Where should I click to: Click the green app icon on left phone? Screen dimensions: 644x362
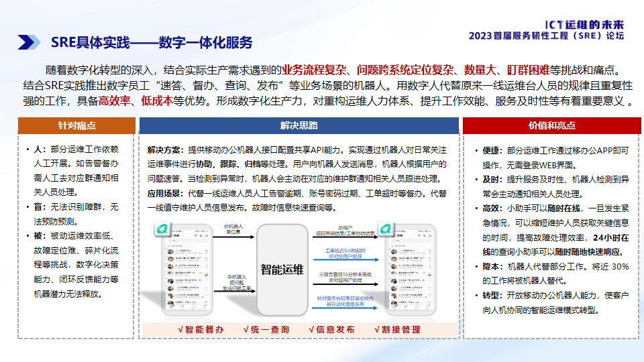click(162, 229)
